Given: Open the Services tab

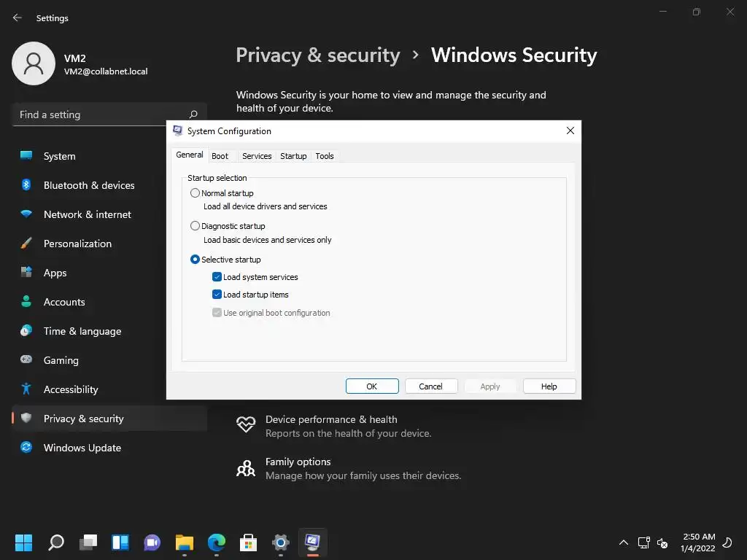Looking at the screenshot, I should 257,156.
